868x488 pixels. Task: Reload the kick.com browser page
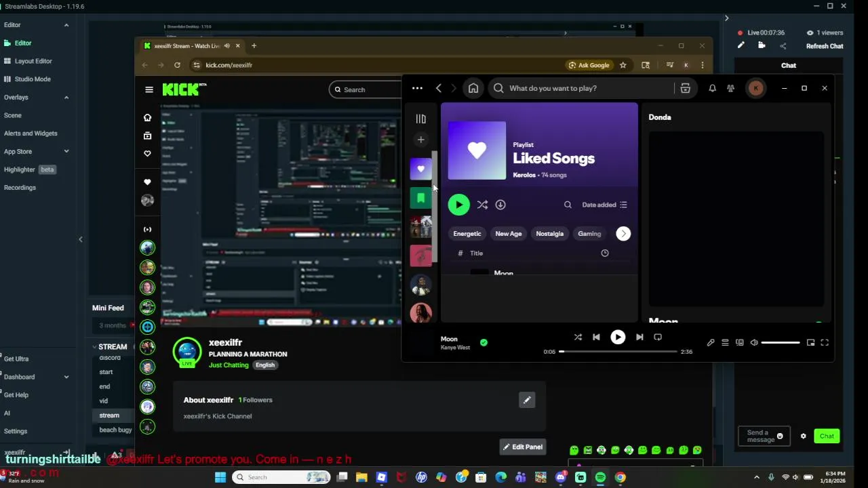[x=177, y=65]
